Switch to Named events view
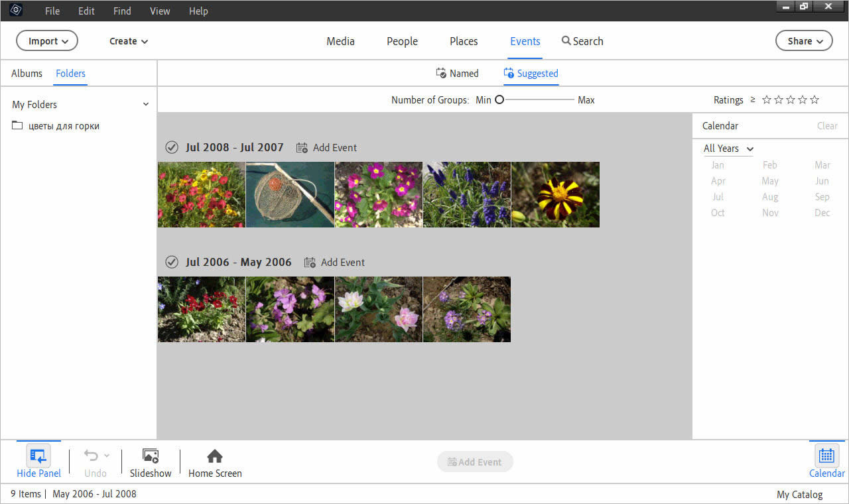This screenshot has width=849, height=504. tap(457, 73)
